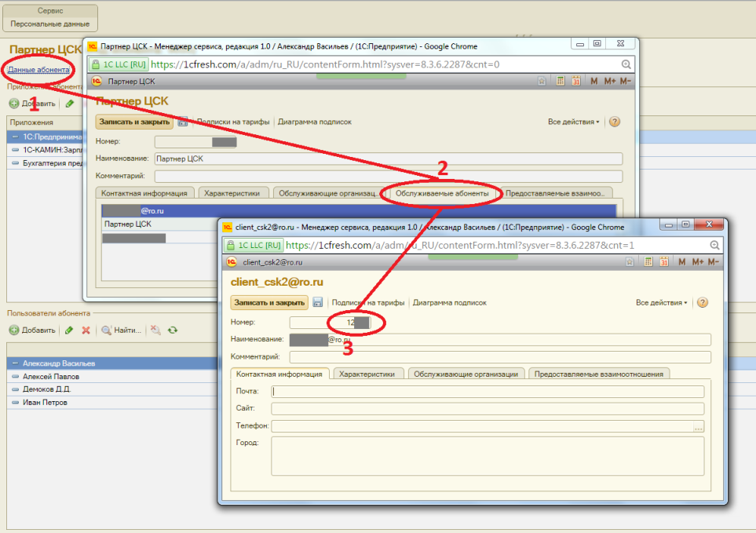756x533 pixels.
Task: Open the calendar icon in Партнер ЦСК window
Action: tap(576, 81)
